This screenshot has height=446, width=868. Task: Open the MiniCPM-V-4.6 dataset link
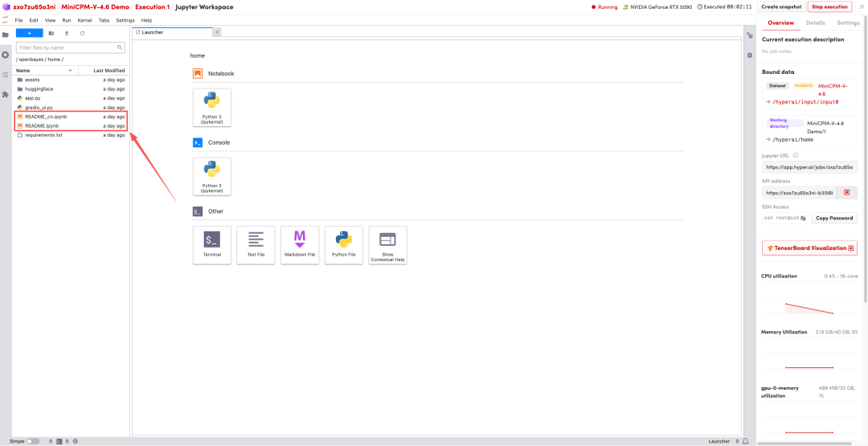point(833,90)
